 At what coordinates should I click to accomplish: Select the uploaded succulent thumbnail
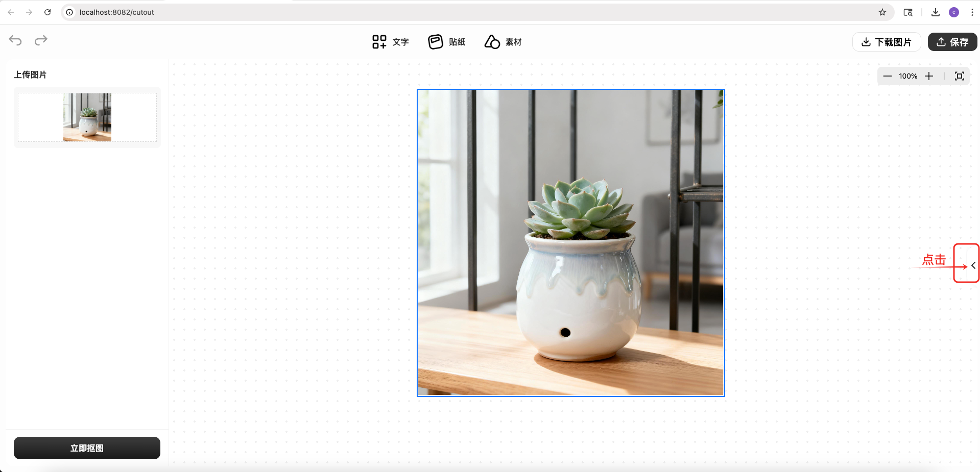[87, 117]
